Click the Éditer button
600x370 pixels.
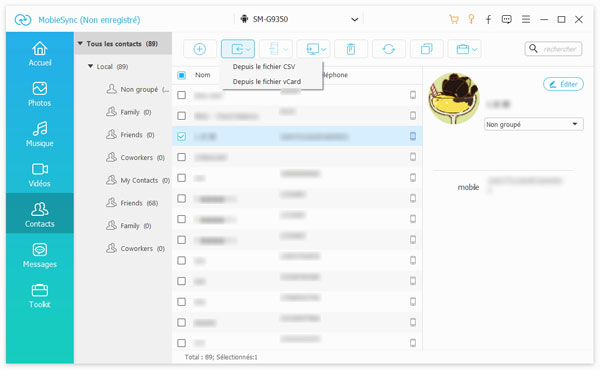pyautogui.click(x=563, y=84)
